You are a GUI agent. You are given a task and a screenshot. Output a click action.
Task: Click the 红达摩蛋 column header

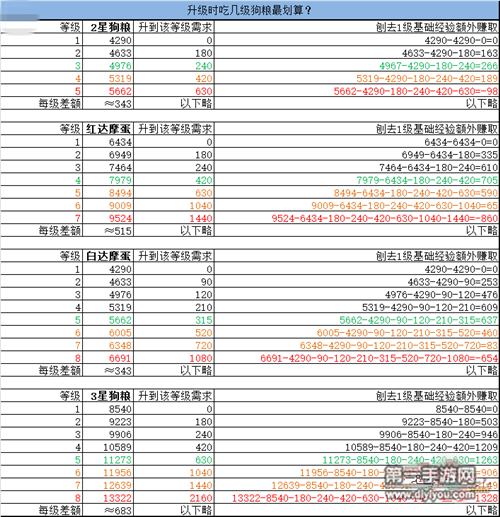(x=108, y=129)
